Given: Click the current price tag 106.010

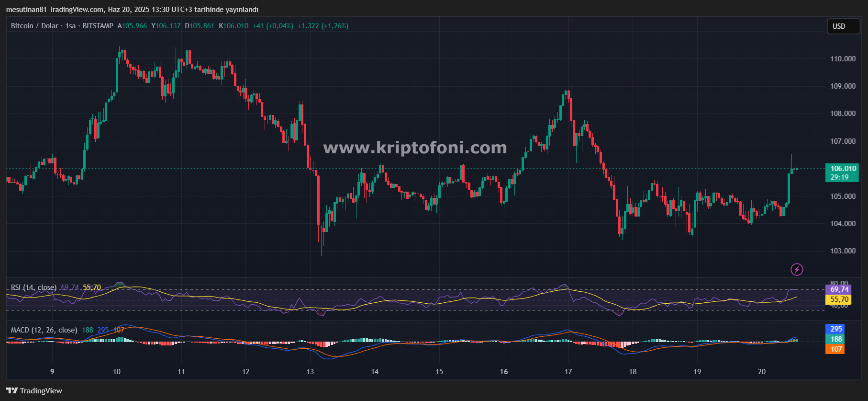Looking at the screenshot, I should (x=842, y=172).
